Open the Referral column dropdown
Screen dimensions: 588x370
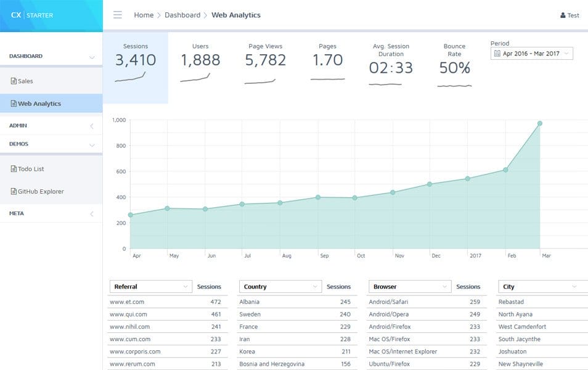151,287
